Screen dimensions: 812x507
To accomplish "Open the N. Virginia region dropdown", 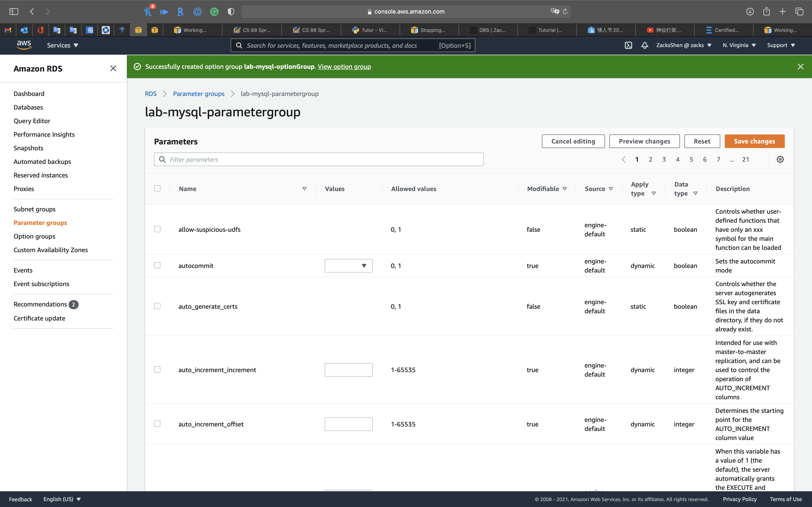I will pos(739,45).
